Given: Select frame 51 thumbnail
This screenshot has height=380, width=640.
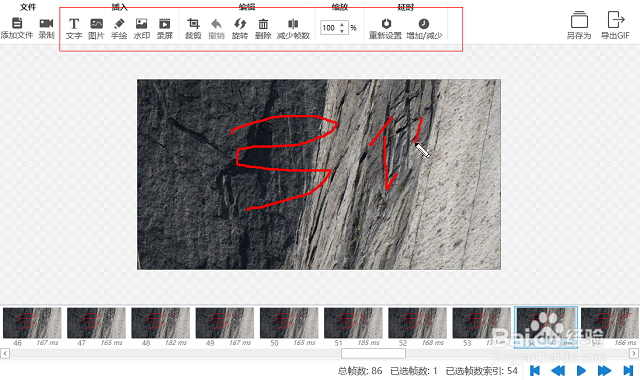Looking at the screenshot, I should coord(353,323).
